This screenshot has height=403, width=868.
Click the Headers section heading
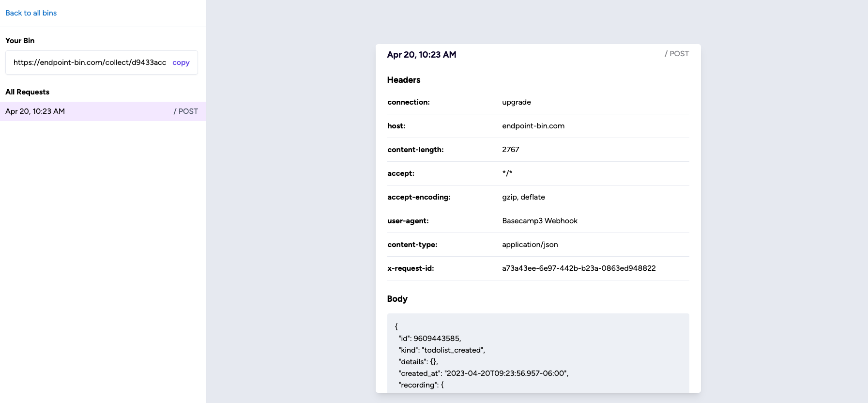tap(404, 79)
